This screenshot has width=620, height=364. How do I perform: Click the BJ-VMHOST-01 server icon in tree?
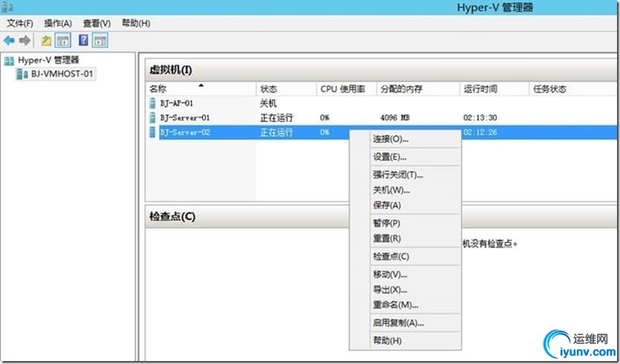click(22, 74)
